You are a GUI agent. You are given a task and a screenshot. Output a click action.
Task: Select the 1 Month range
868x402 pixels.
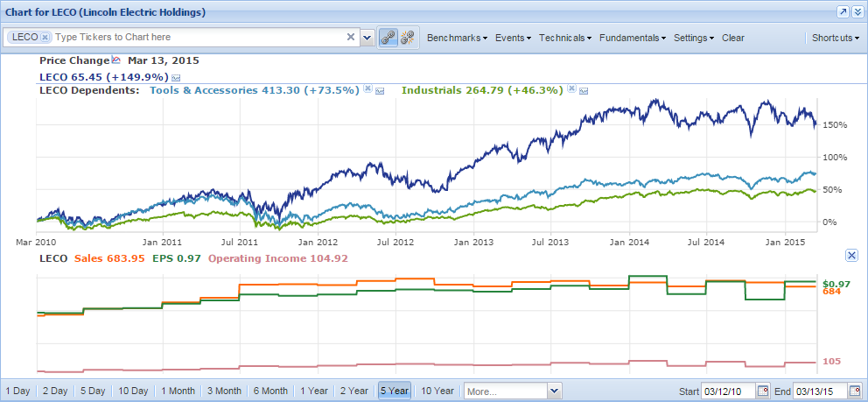[178, 391]
